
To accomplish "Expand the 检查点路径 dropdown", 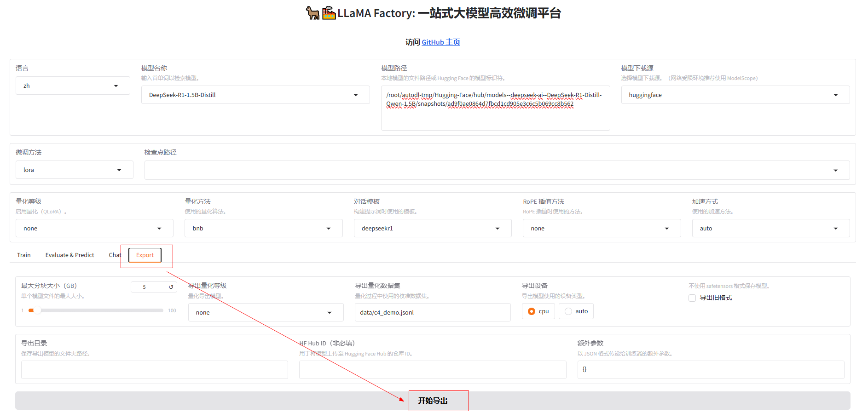I will [497, 170].
